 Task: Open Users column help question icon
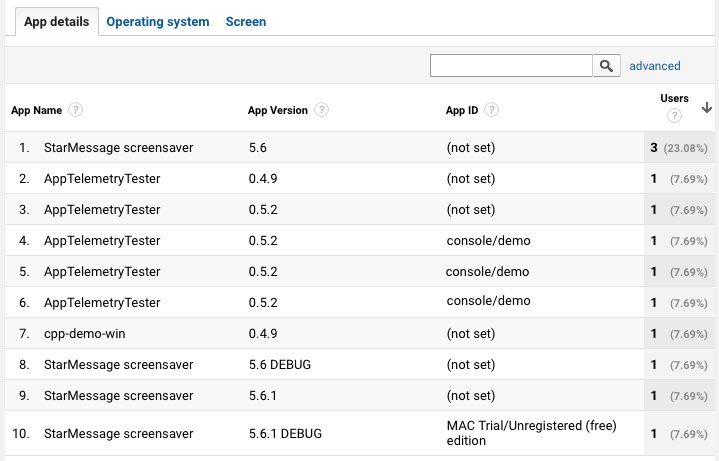coord(674,116)
